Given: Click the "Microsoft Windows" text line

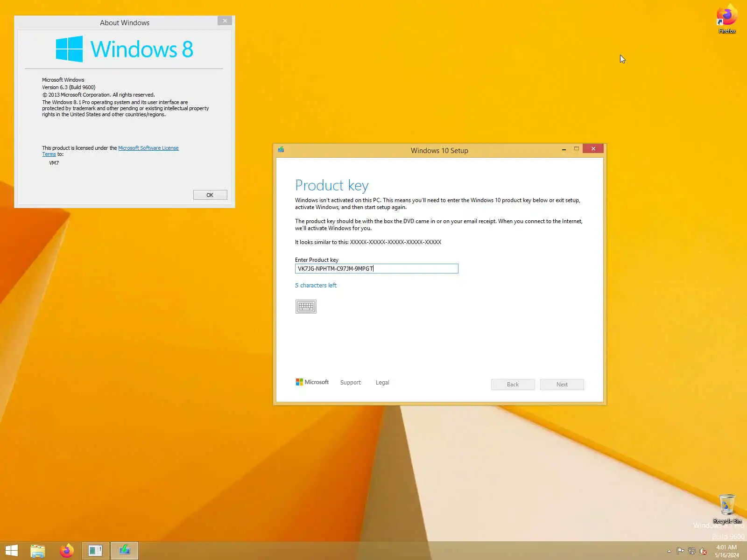Looking at the screenshot, I should point(63,80).
